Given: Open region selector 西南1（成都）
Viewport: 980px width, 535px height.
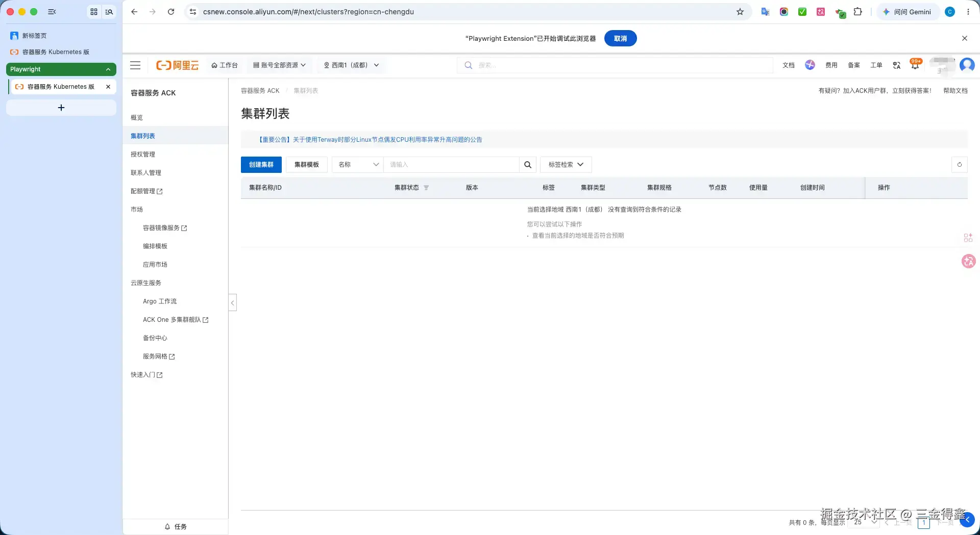Looking at the screenshot, I should click(352, 65).
